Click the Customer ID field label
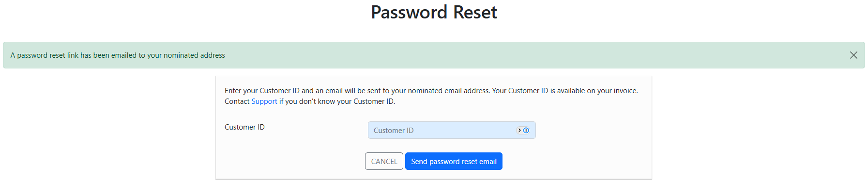 [x=244, y=127]
